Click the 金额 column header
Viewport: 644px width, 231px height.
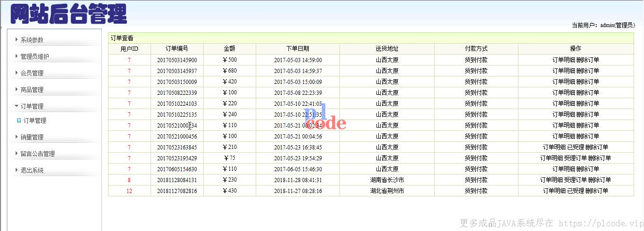[230, 49]
